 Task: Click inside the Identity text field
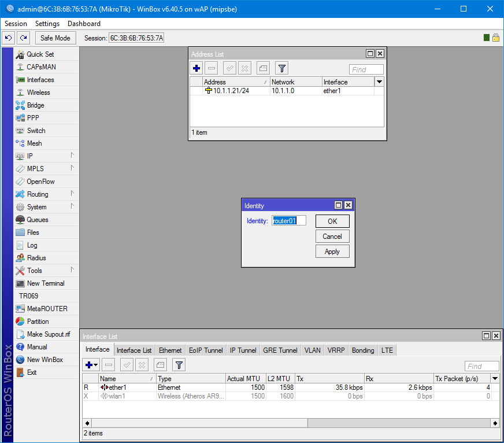tap(290, 221)
